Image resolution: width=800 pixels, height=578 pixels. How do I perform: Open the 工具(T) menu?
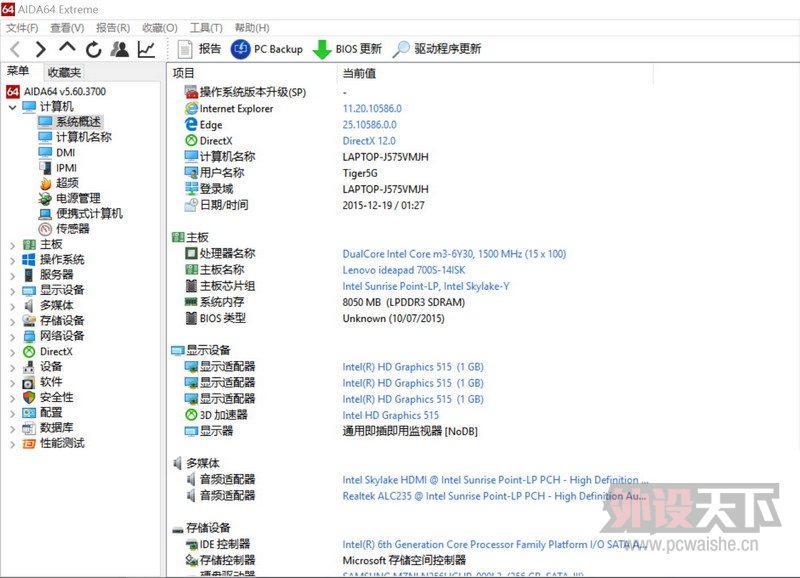tap(206, 28)
